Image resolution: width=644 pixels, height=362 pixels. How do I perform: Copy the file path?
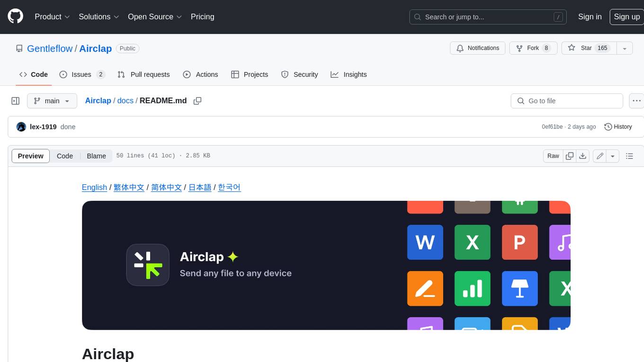click(x=197, y=101)
